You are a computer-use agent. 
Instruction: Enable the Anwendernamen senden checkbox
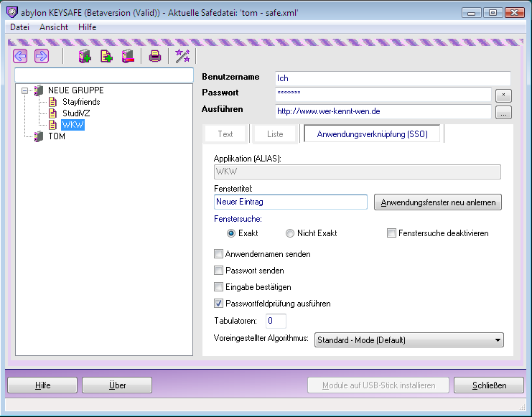tap(218, 254)
